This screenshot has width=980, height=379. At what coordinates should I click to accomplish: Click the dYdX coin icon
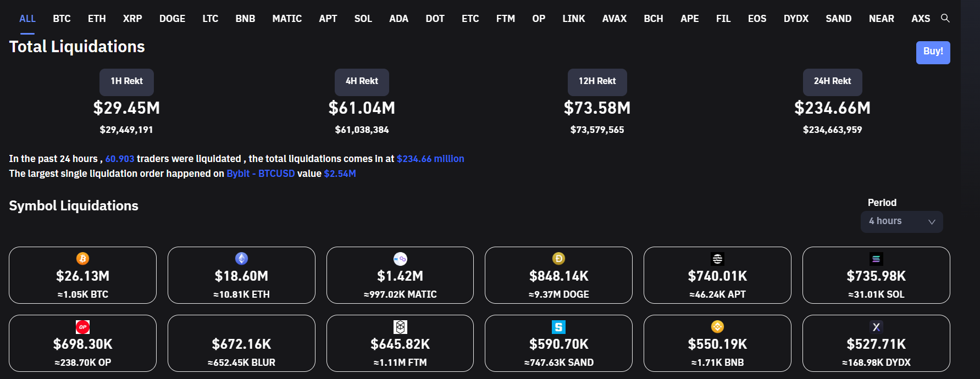coord(876,327)
